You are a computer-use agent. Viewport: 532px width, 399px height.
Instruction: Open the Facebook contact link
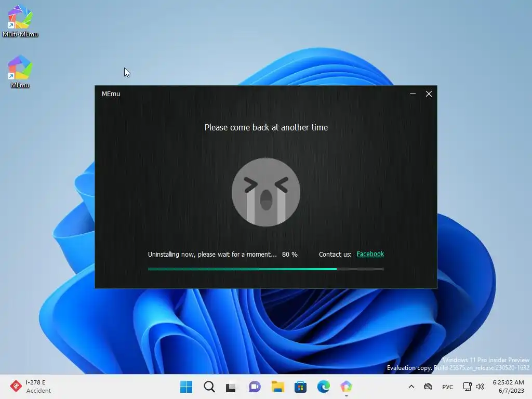(x=370, y=254)
